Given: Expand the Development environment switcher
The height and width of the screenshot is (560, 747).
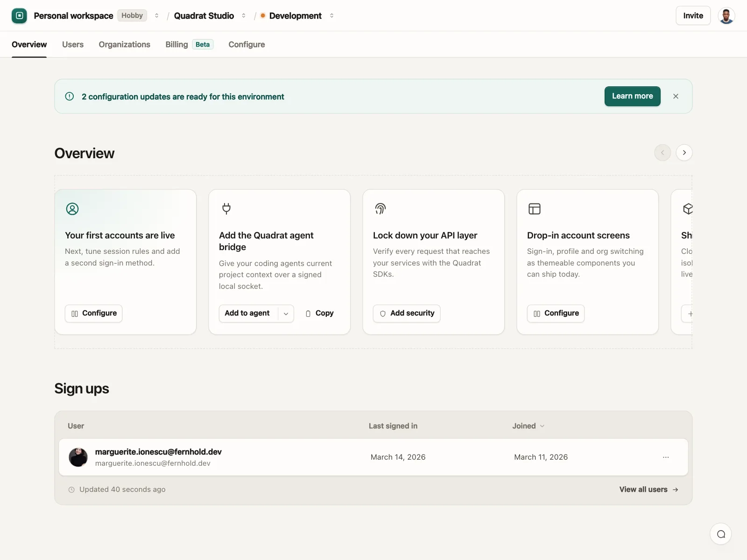Looking at the screenshot, I should tap(331, 15).
